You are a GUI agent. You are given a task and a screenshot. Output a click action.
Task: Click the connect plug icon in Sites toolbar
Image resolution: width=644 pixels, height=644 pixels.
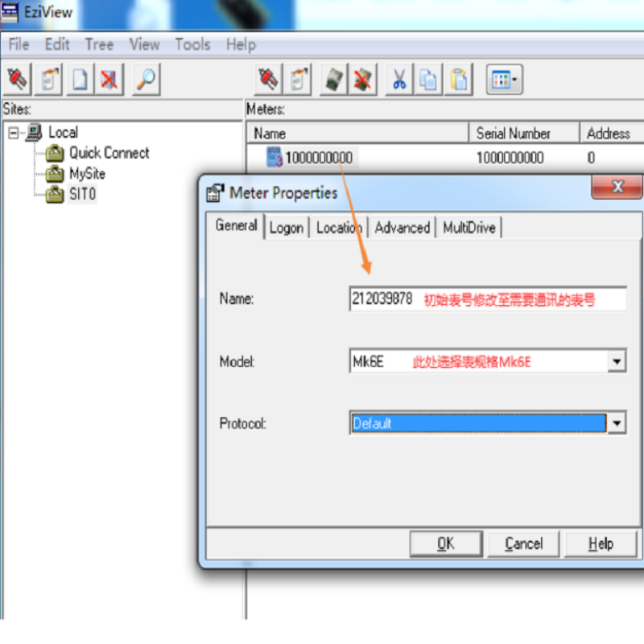[x=17, y=79]
